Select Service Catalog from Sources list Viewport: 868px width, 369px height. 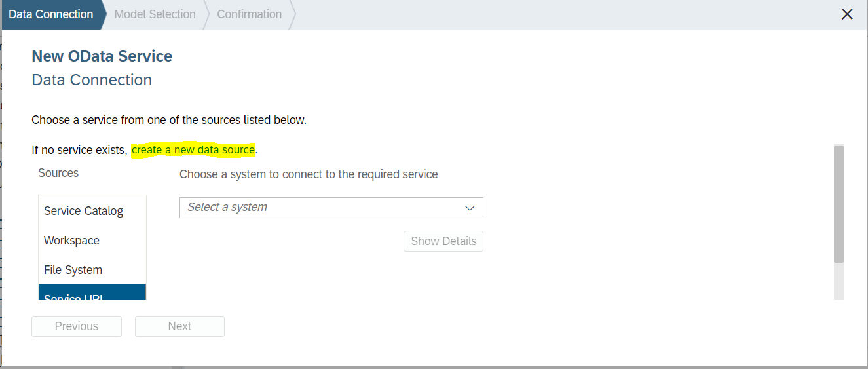coord(83,211)
